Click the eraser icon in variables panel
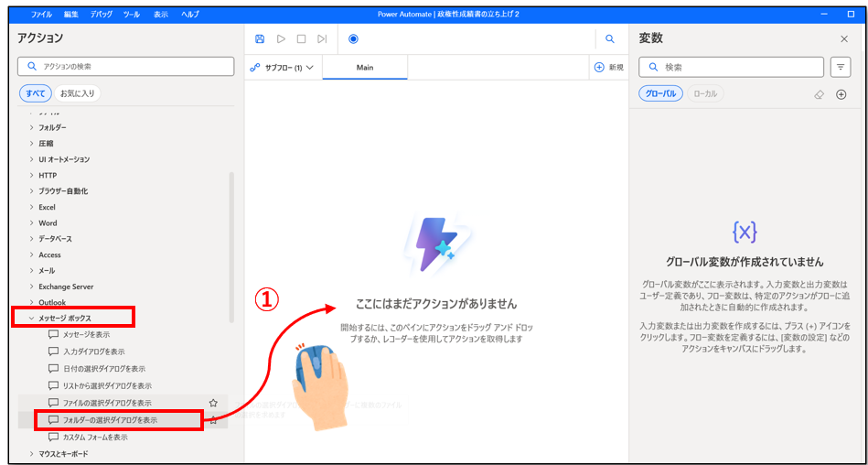The height and width of the screenshot is (465, 868). coord(820,94)
